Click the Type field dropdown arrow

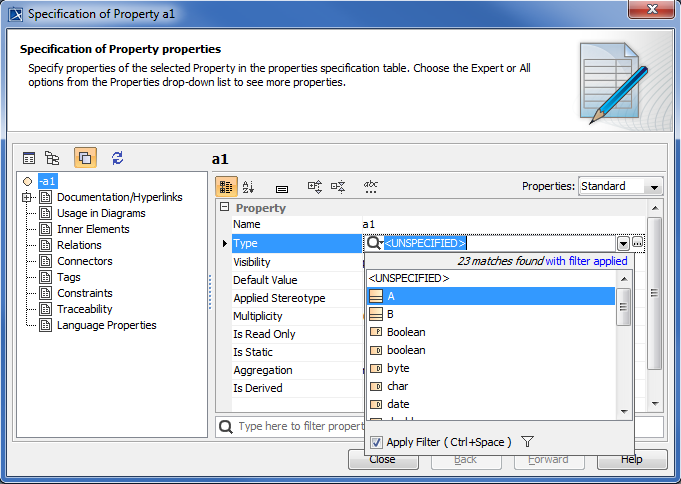click(x=623, y=243)
